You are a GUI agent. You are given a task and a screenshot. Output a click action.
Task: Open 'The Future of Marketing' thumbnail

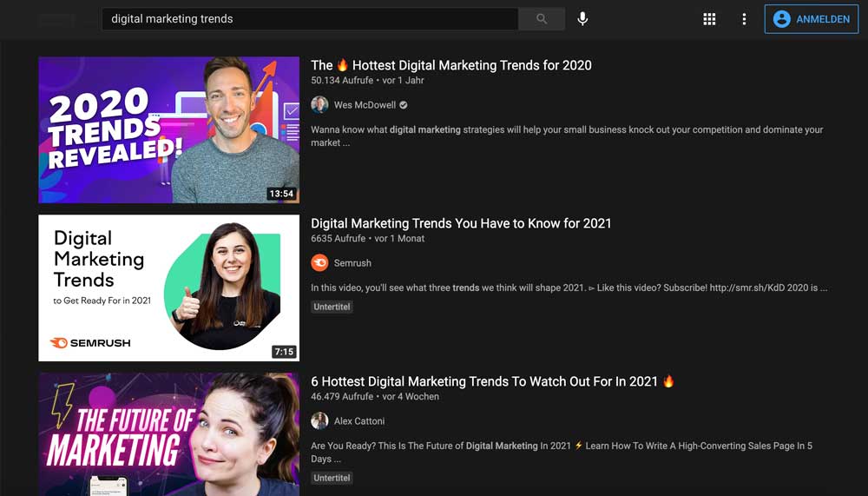point(169,434)
